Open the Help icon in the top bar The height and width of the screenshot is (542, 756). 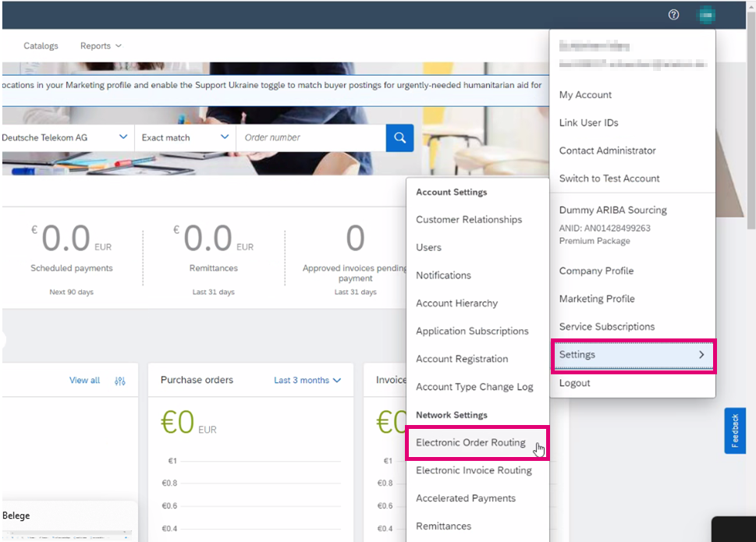point(673,14)
